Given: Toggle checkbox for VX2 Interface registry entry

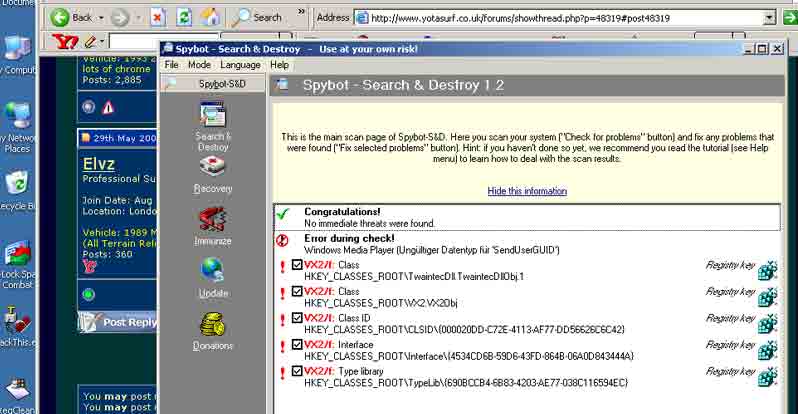Looking at the screenshot, I should click(x=296, y=345).
